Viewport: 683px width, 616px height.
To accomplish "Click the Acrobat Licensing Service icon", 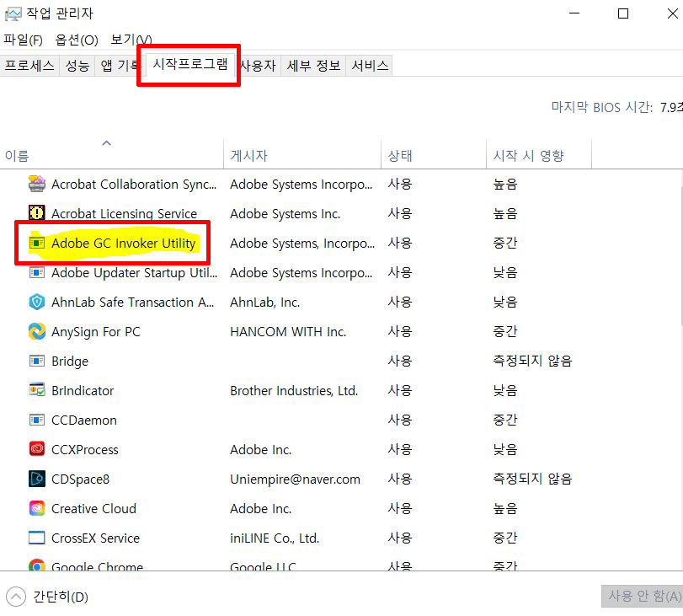I will [x=36, y=213].
